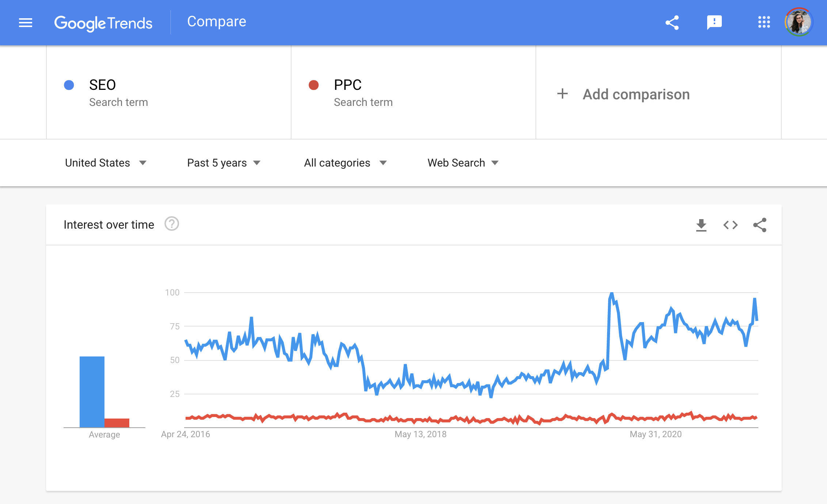Viewport: 827px width, 504px height.
Task: Open the Past 5 years dropdown
Action: [224, 163]
